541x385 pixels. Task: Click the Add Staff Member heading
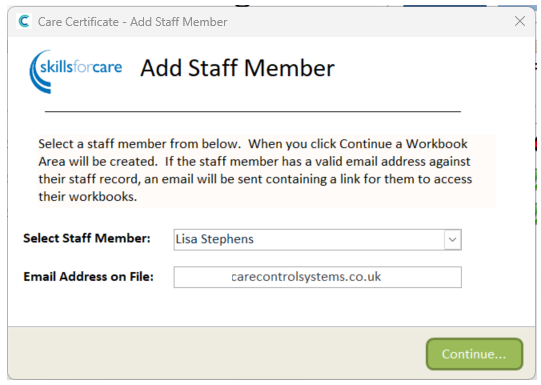click(237, 68)
